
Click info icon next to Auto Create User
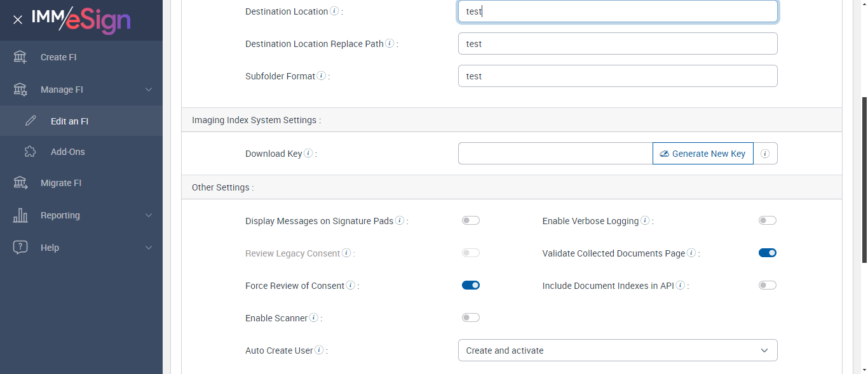click(x=319, y=351)
